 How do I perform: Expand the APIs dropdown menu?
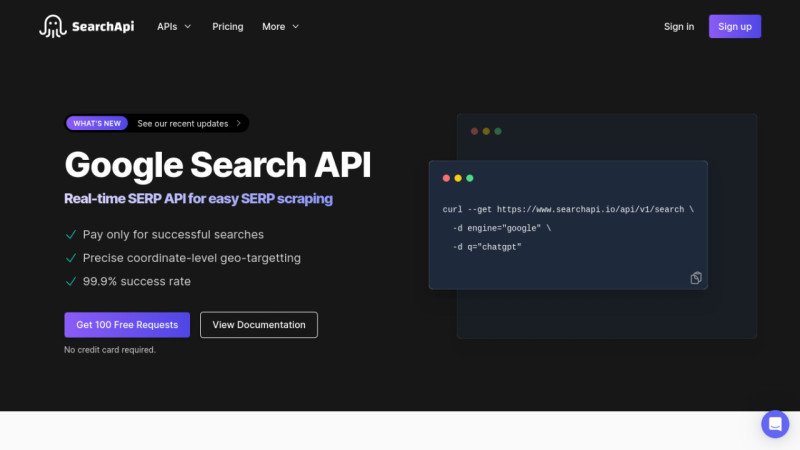[x=174, y=27]
